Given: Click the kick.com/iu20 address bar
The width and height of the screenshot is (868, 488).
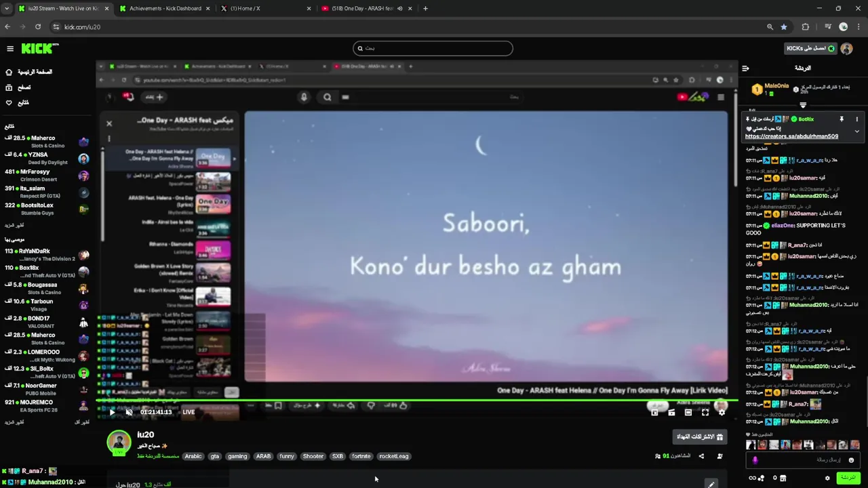Looking at the screenshot, I should 407,27.
